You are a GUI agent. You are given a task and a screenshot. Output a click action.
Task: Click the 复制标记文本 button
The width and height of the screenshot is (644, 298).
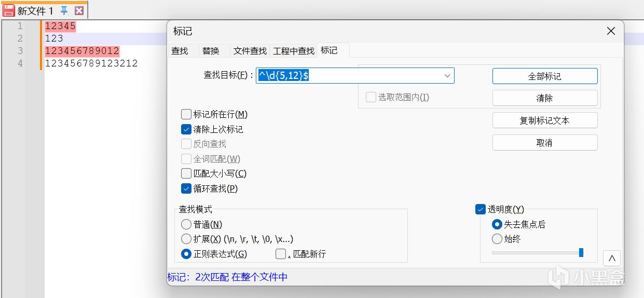(x=544, y=120)
